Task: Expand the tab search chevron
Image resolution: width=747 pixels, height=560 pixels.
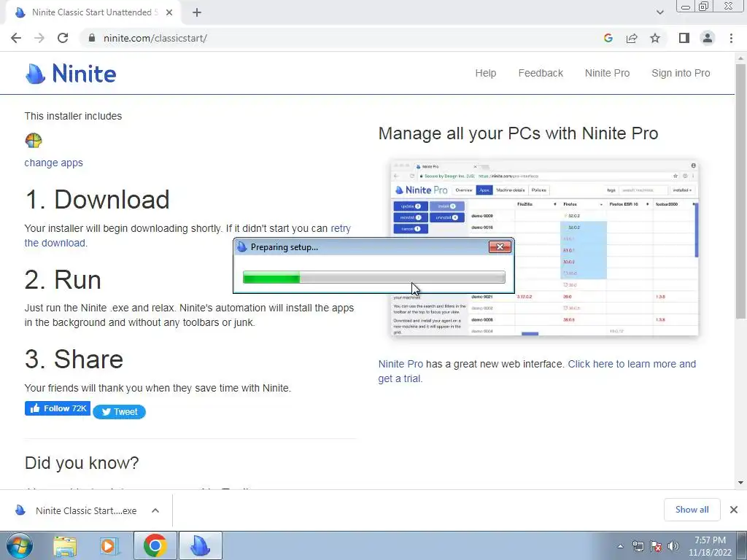Action: [x=659, y=12]
